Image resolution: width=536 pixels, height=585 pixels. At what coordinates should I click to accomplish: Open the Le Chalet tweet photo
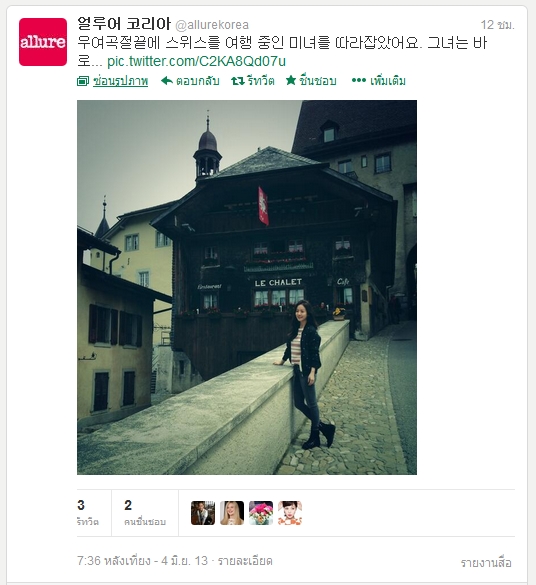coord(247,287)
